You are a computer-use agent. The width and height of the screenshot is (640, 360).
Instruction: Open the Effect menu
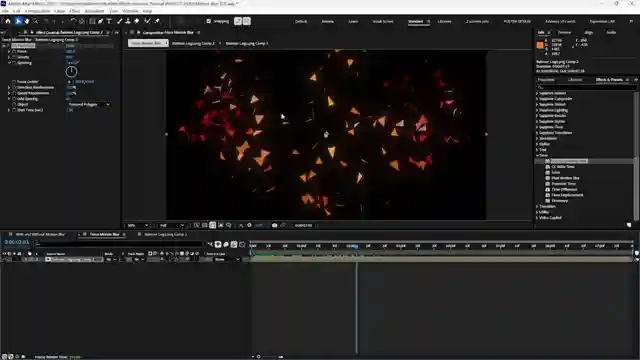point(75,11)
